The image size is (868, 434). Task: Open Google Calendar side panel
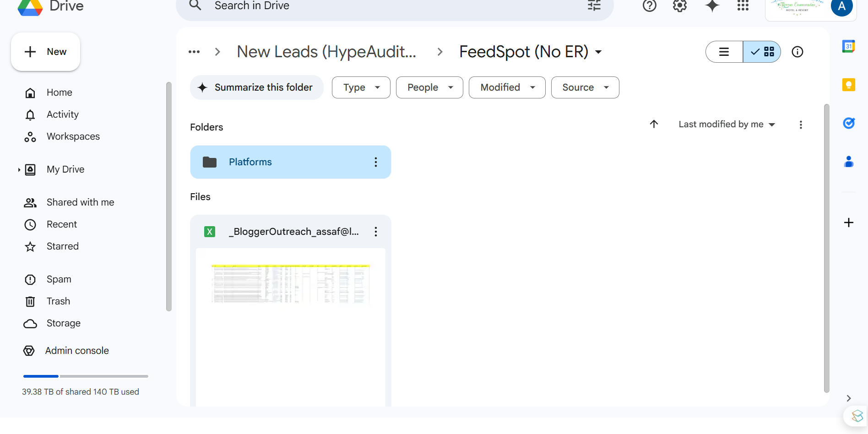(849, 46)
